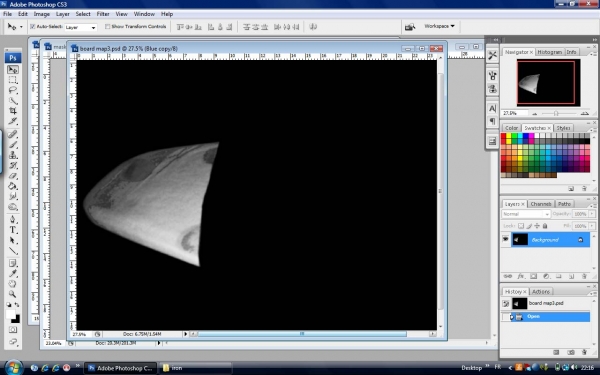Click the Navigator zoom slider
The width and height of the screenshot is (600, 375).
pyautogui.click(x=556, y=113)
